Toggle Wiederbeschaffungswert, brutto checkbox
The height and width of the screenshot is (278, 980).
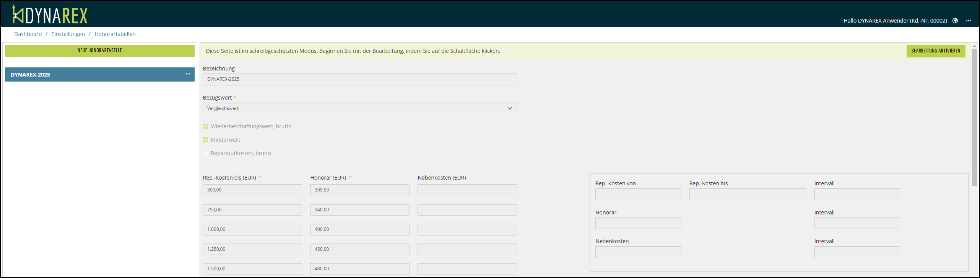coord(205,126)
